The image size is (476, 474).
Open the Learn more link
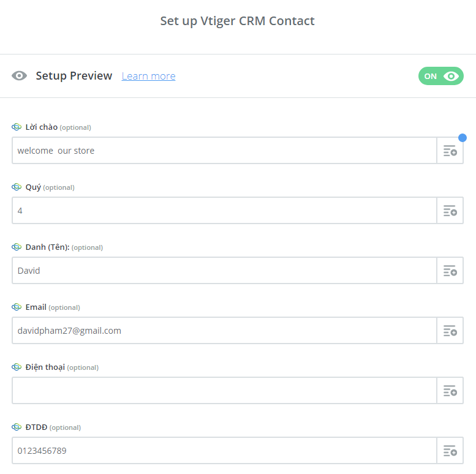[x=148, y=77]
